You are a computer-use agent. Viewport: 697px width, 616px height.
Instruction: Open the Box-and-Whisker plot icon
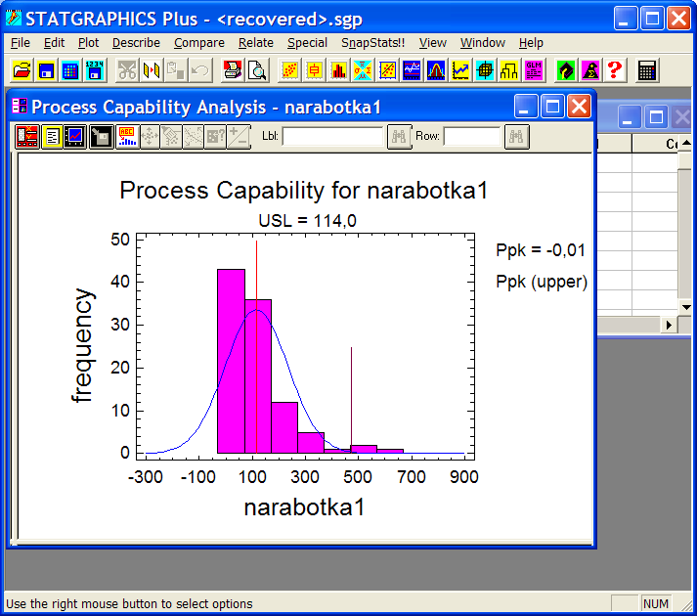click(x=314, y=70)
